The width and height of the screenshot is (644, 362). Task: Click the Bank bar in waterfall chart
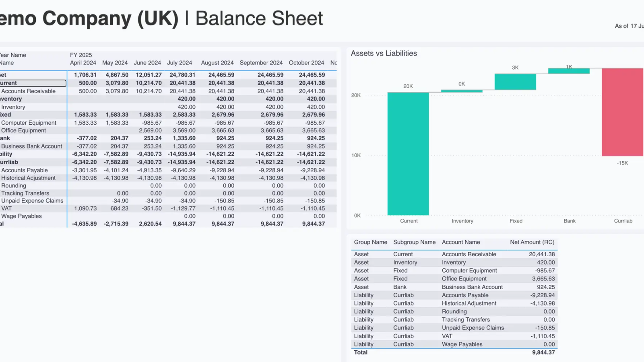[x=569, y=71]
